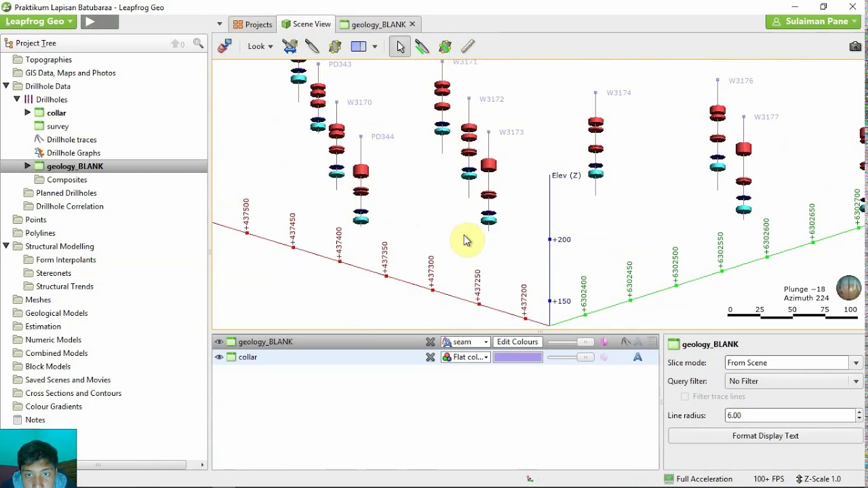Increase Line radius with the up stepper
868x488 pixels.
859,412
